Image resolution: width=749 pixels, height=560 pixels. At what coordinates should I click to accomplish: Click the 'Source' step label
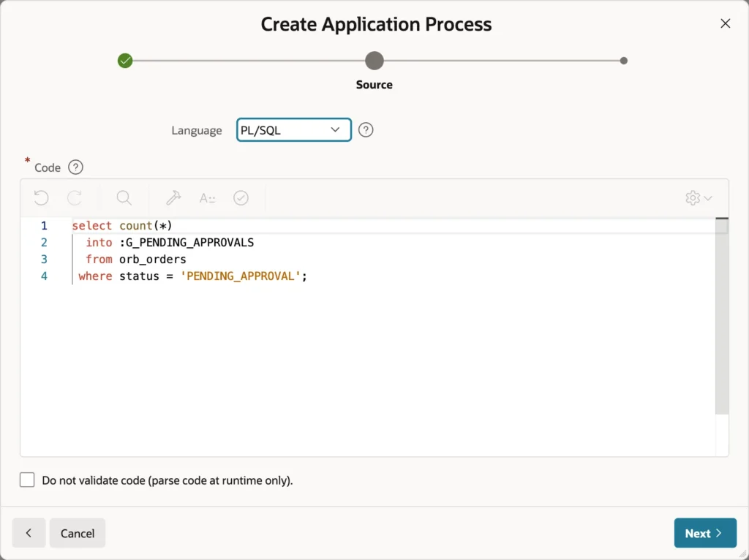[x=374, y=85]
